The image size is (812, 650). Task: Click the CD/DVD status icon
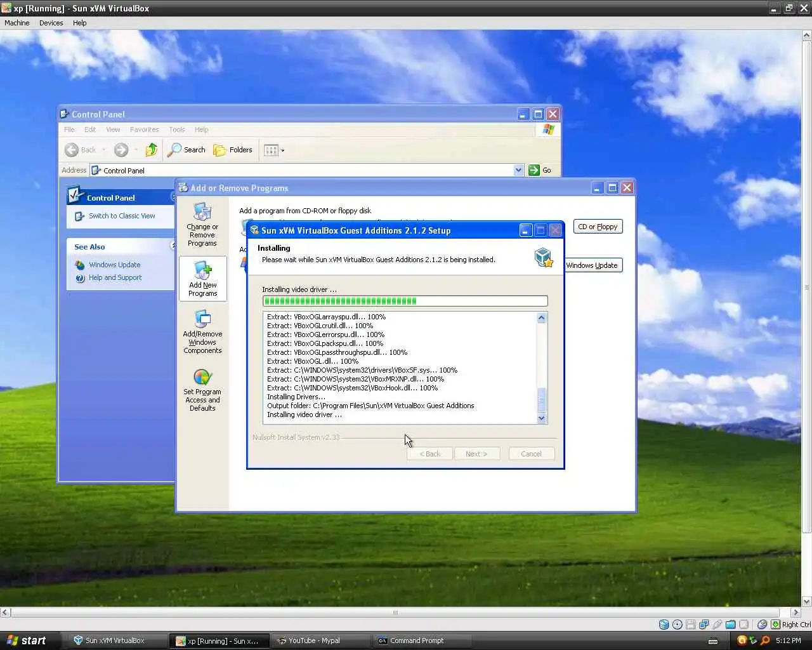coord(677,625)
